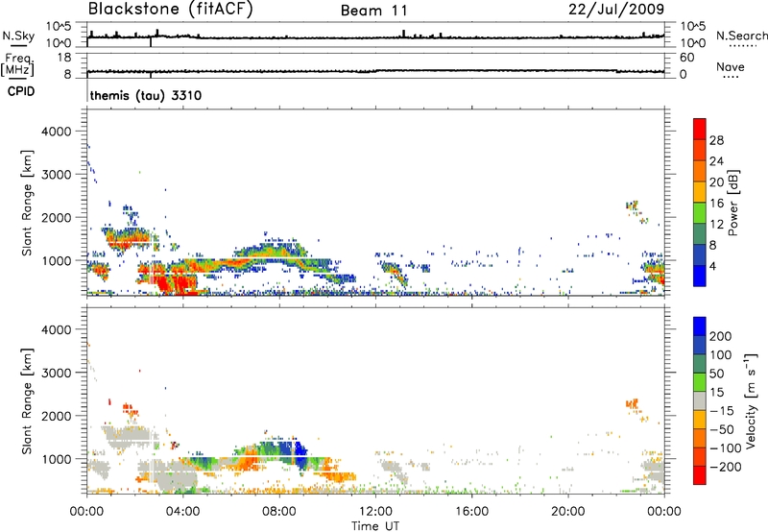Select the "themis (tau) 3310" CPID text

coord(146,95)
